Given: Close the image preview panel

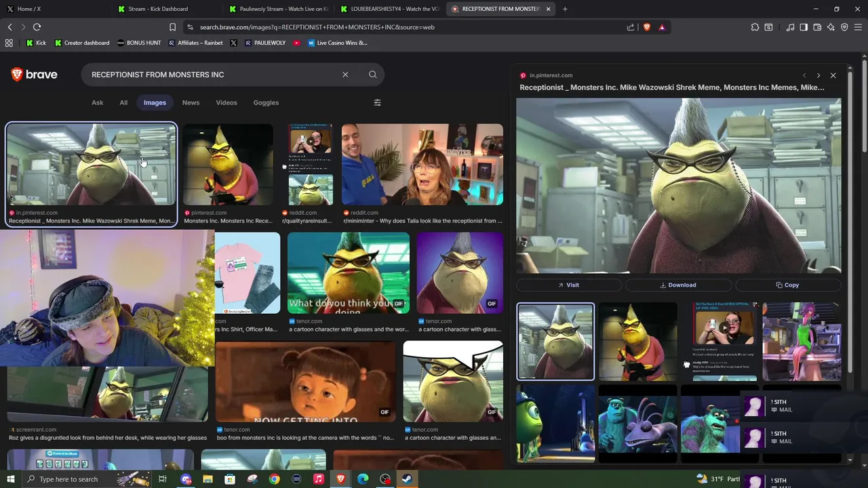Looking at the screenshot, I should coord(833,75).
